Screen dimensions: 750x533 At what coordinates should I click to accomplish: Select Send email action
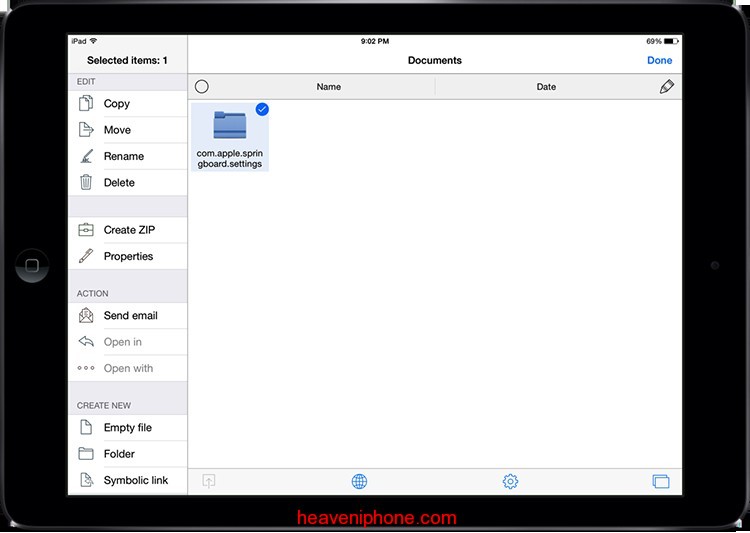coord(130,316)
